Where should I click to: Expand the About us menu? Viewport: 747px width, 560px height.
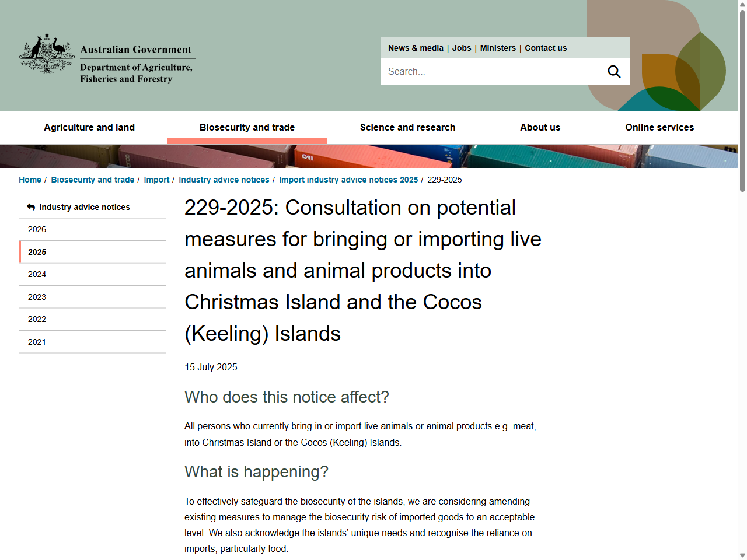tap(540, 127)
